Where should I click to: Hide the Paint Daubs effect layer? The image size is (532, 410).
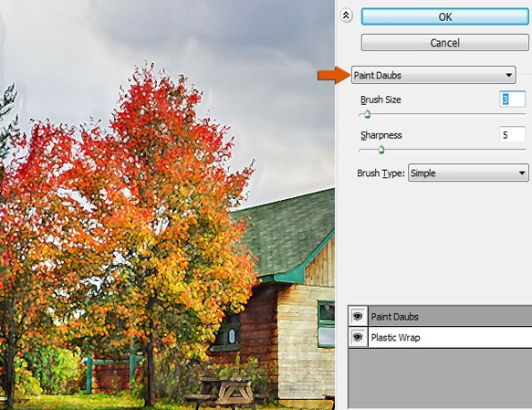358,317
